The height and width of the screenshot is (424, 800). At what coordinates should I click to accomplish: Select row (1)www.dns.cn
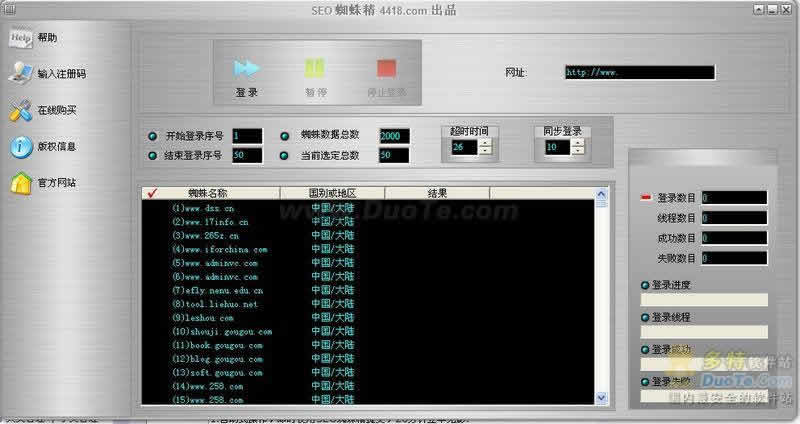368,208
